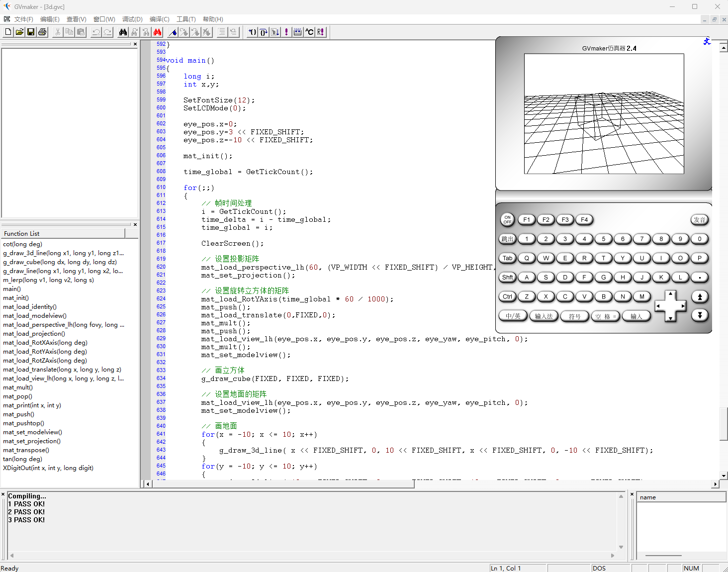
Task: Click the editor's horizontal scrollbar thumb
Action: [283, 484]
